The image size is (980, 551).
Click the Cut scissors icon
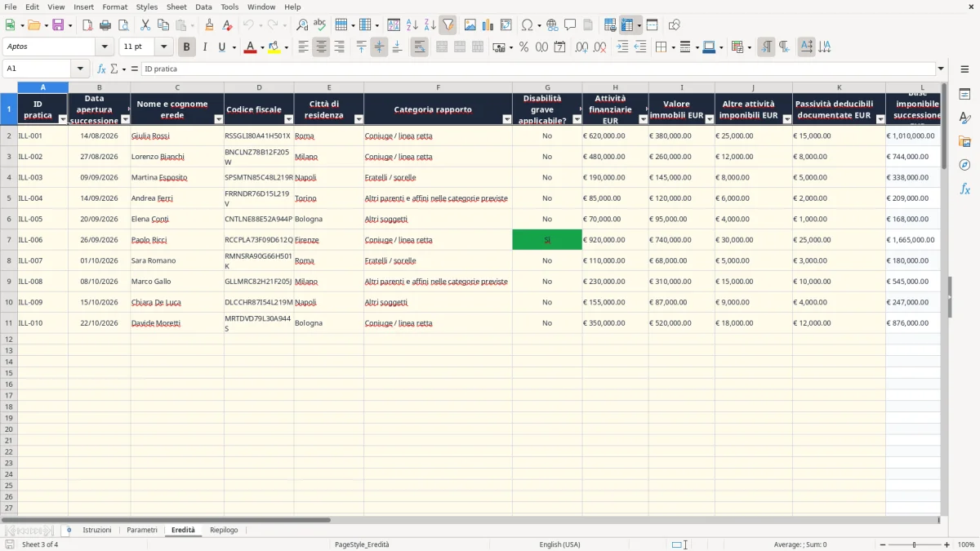[x=145, y=25]
